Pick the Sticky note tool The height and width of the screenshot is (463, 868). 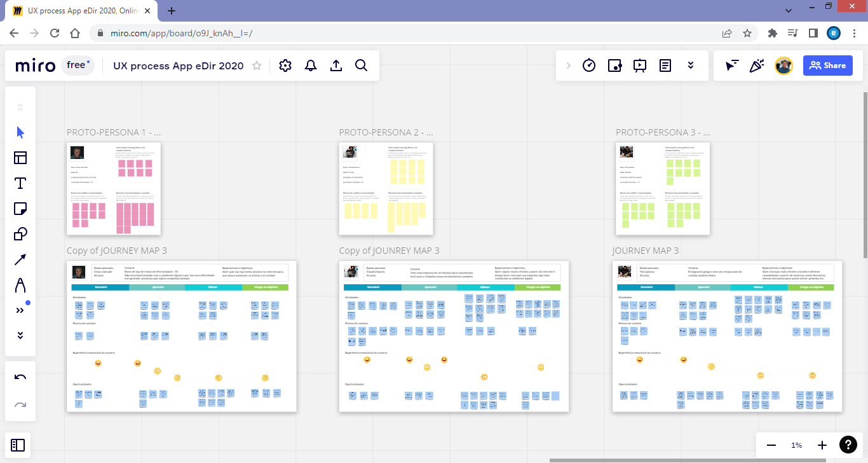(20, 209)
